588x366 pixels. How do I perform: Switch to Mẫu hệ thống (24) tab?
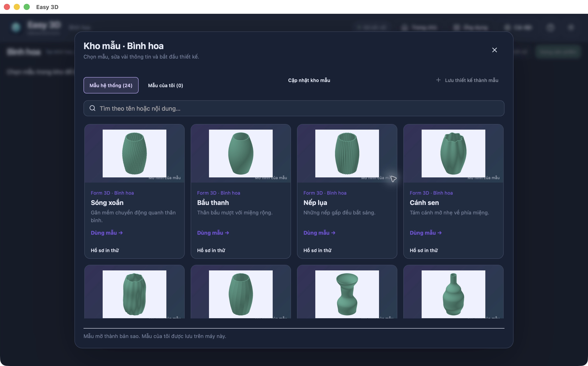[111, 85]
